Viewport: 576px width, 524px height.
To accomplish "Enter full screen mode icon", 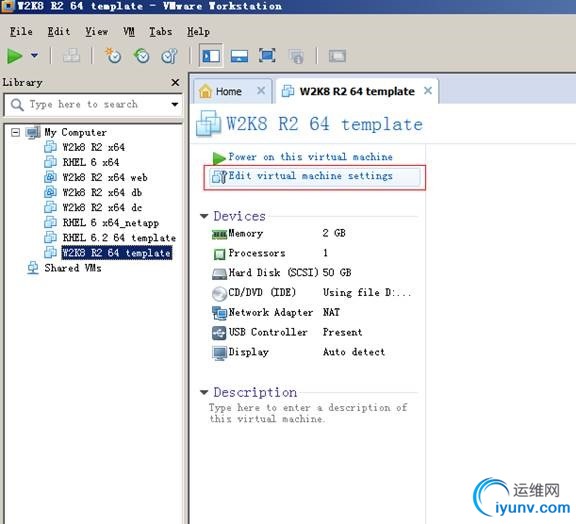I will pyautogui.click(x=267, y=56).
